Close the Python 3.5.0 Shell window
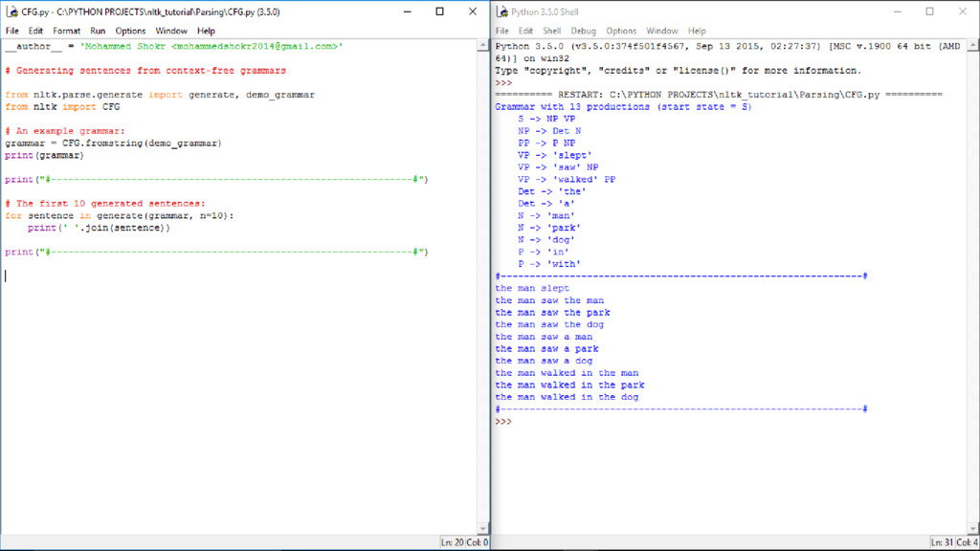The width and height of the screenshot is (980, 551). coord(961,11)
